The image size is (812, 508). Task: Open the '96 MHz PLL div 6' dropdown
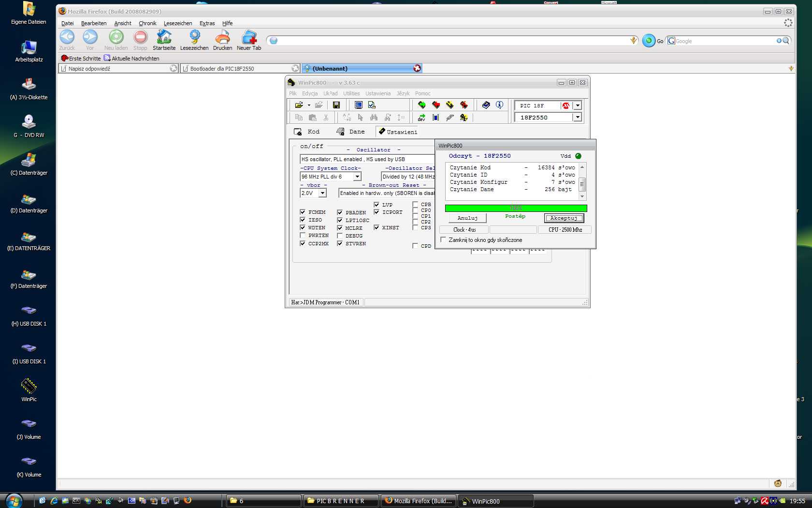[357, 177]
